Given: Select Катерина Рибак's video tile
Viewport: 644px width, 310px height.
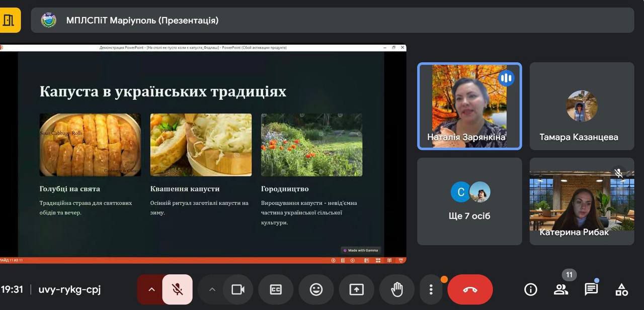Looking at the screenshot, I should 582,201.
